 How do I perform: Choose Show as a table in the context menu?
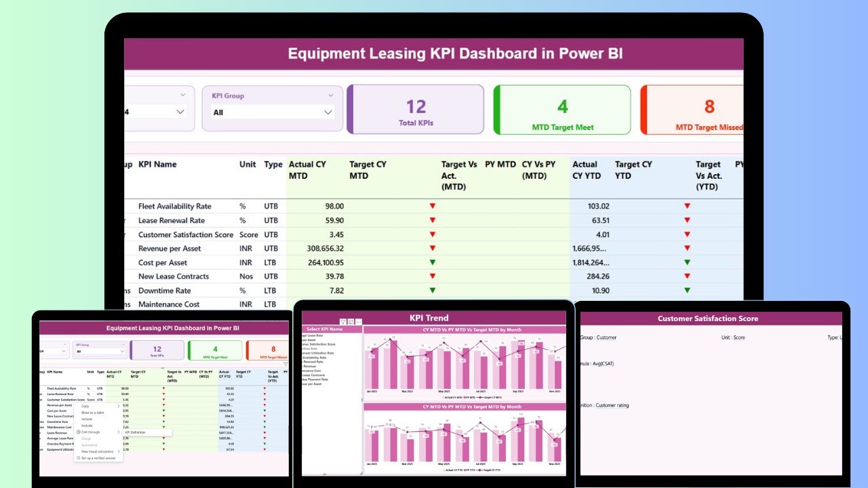(x=93, y=413)
